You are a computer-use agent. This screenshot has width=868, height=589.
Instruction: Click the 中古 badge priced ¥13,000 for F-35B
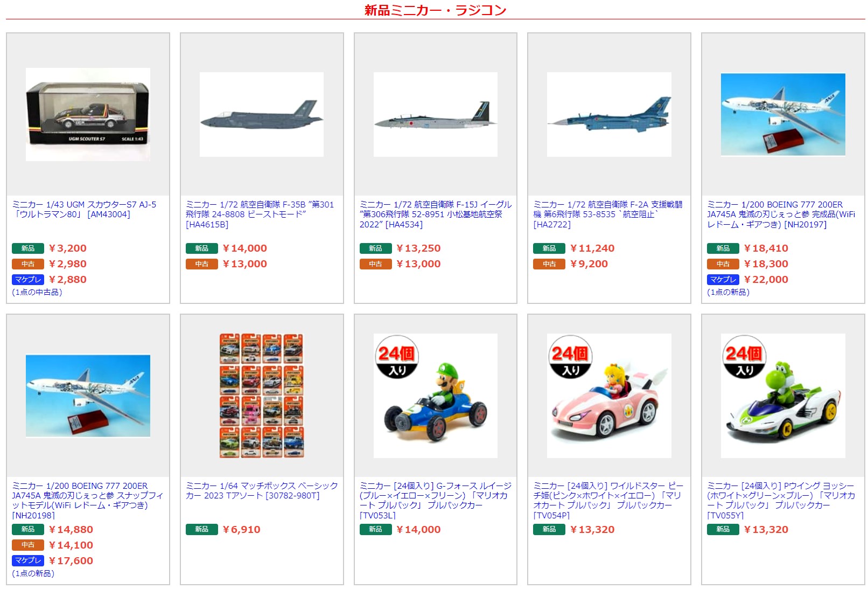coord(202,264)
